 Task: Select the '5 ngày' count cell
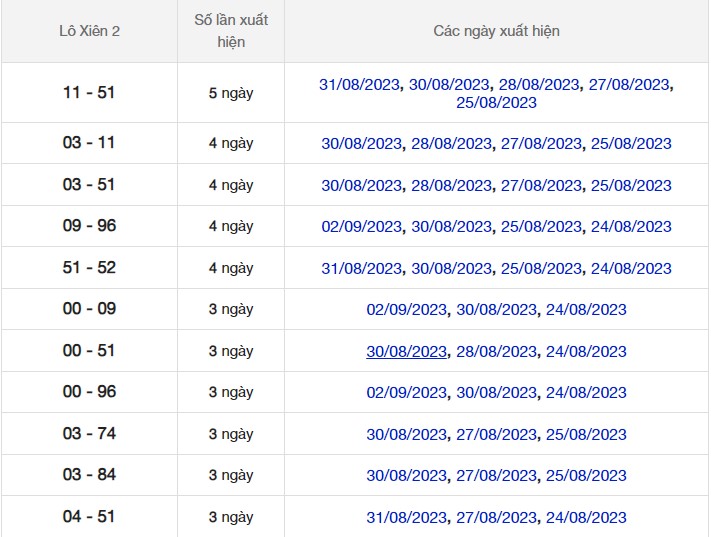(x=231, y=93)
